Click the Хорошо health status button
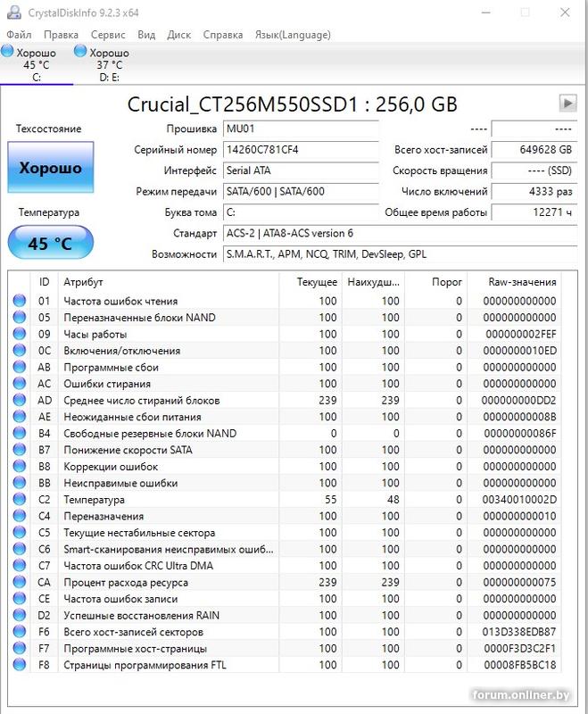Screen dimensions: 588x714 [x=51, y=167]
